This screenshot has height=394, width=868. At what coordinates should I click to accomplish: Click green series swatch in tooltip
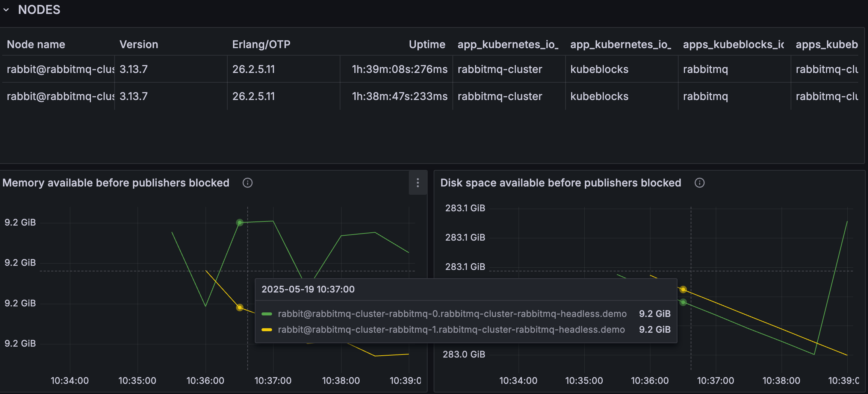pyautogui.click(x=267, y=314)
